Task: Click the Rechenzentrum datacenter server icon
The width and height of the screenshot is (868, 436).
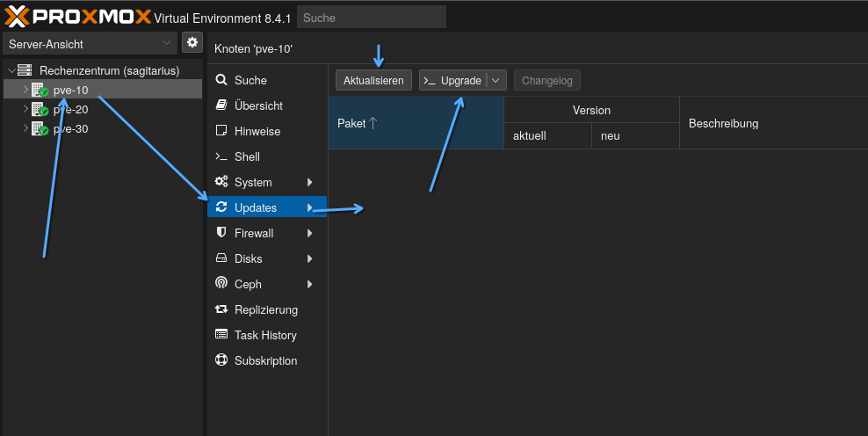Action: coord(25,70)
